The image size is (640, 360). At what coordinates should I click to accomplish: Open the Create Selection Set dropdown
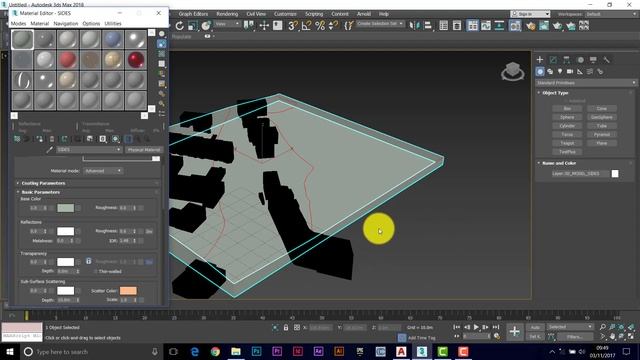tap(380, 24)
